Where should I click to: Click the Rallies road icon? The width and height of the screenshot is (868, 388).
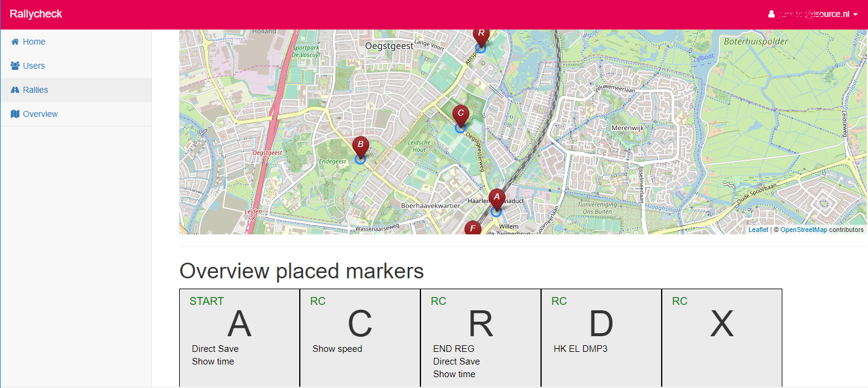(15, 90)
